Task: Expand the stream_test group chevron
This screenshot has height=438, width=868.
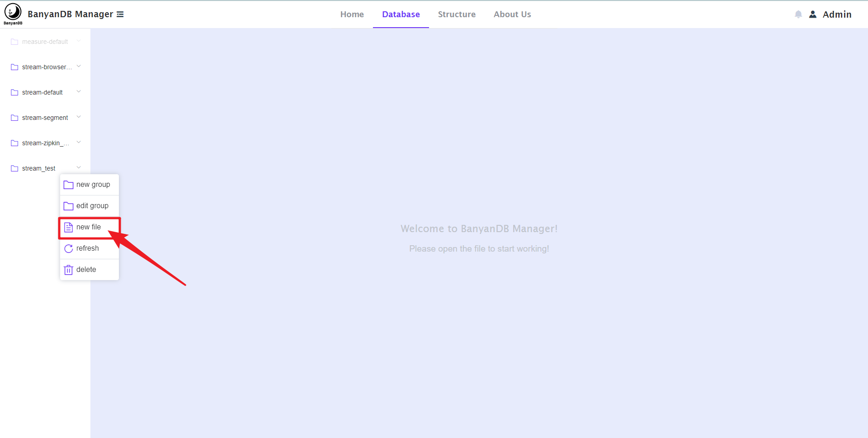Action: click(79, 168)
